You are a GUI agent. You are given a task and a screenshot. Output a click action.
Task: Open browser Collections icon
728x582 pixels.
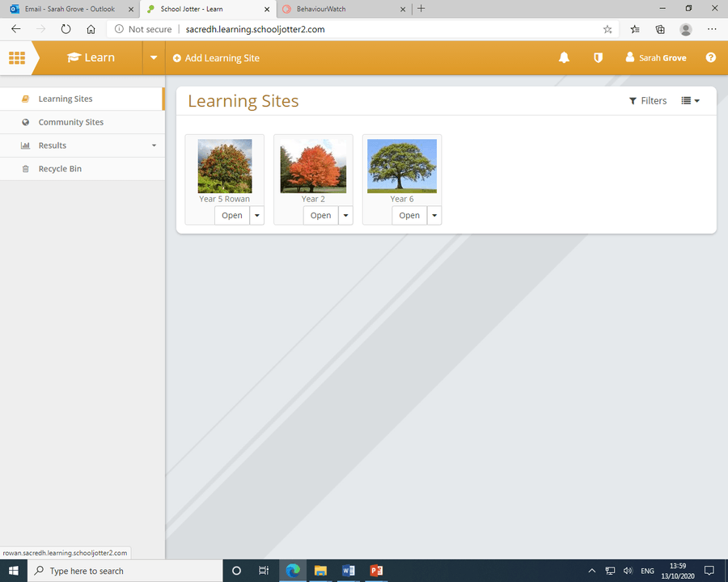(x=660, y=29)
